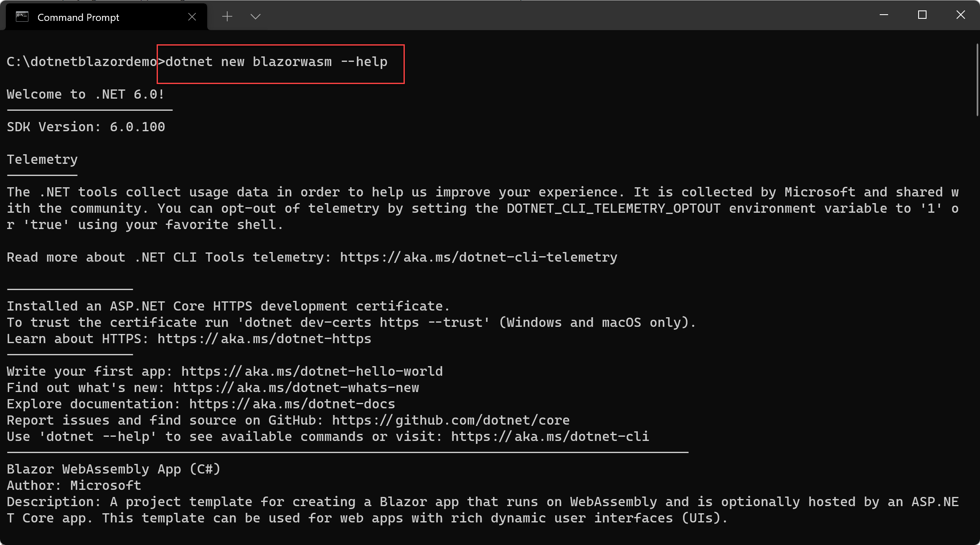Click the 'Blazor WebAssembly App (C#)' heading
Viewport: 980px width, 545px height.
coord(114,469)
